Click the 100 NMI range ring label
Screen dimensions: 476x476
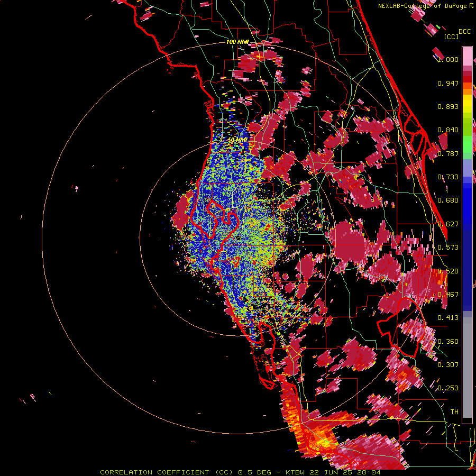pyautogui.click(x=237, y=42)
